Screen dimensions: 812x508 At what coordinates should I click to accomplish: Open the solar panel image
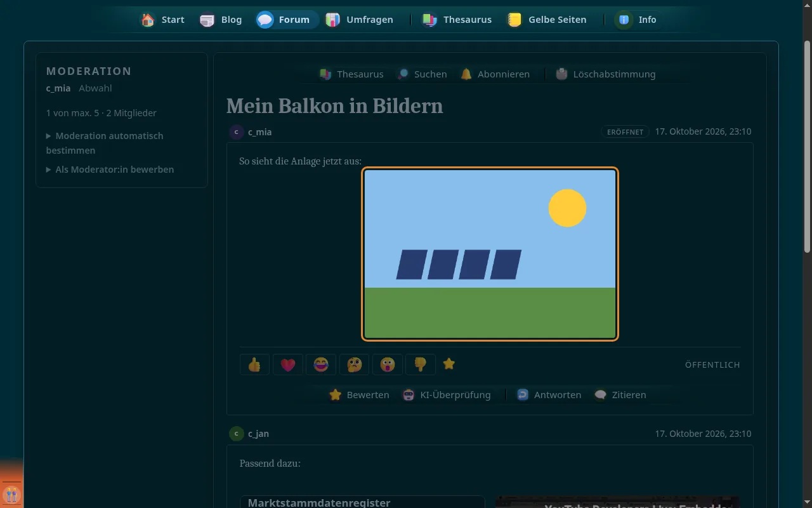pyautogui.click(x=490, y=254)
